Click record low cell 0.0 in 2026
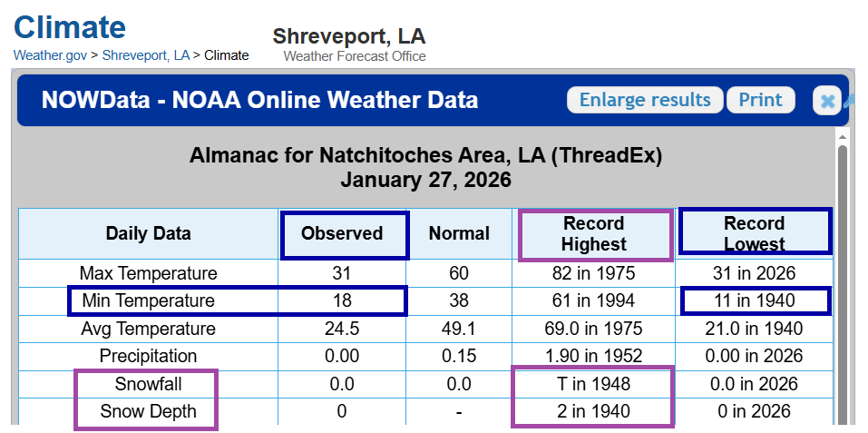 click(x=754, y=384)
